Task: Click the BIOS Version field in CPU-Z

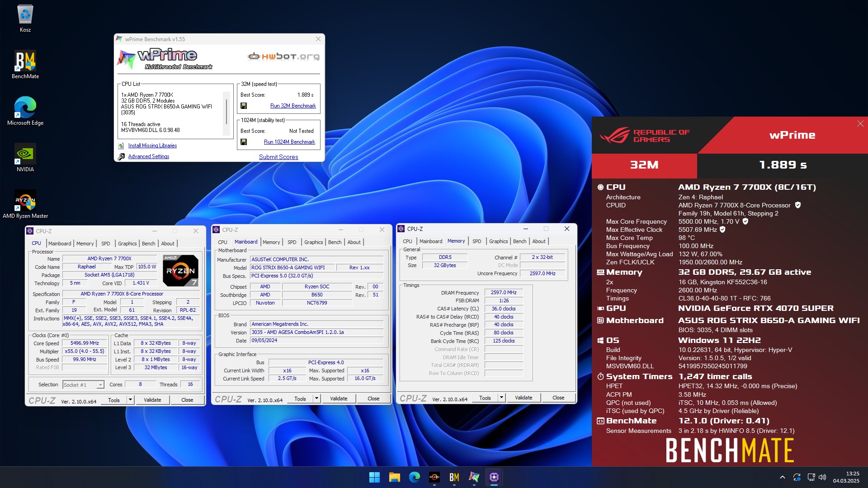Action: [317, 332]
